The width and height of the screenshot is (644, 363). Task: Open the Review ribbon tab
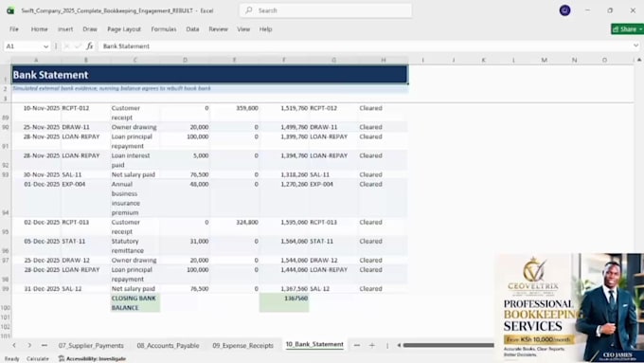coord(218,29)
